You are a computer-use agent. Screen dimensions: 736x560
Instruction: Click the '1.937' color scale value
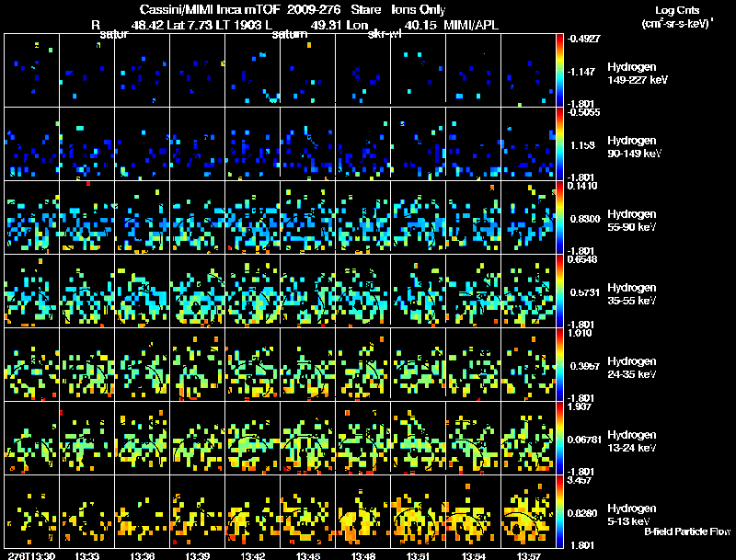point(580,406)
